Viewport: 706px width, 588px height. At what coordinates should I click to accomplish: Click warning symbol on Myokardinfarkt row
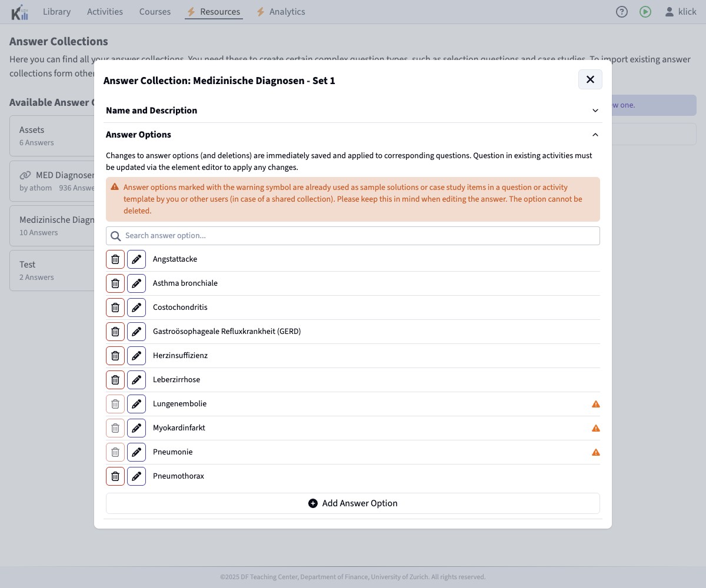click(x=596, y=428)
